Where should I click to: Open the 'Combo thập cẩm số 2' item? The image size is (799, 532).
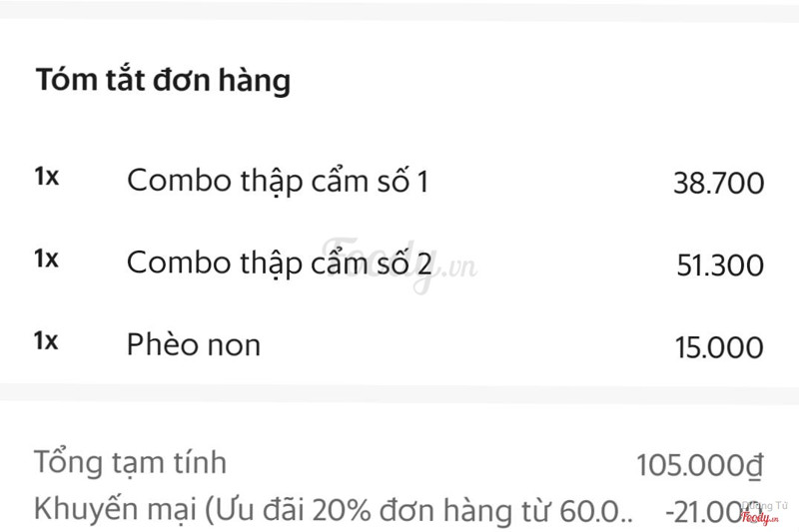click(279, 264)
